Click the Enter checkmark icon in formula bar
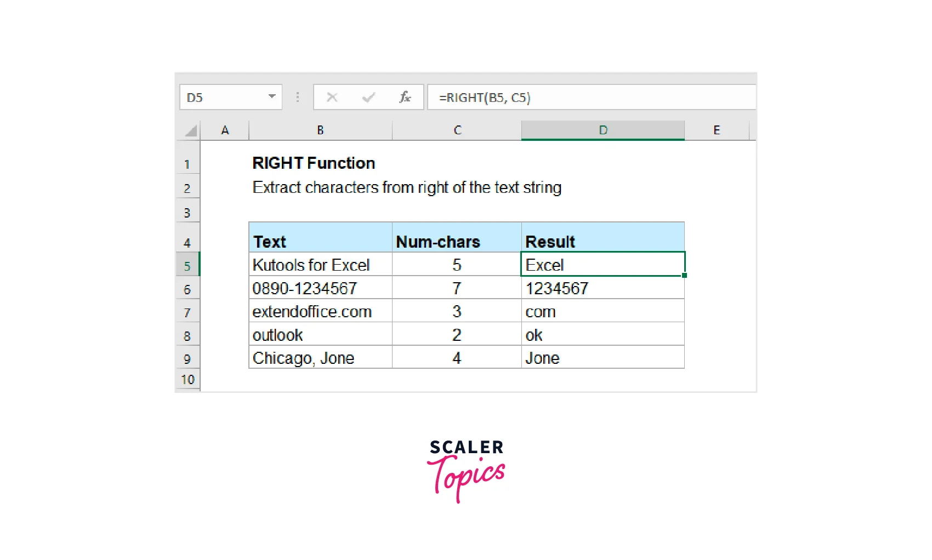 point(368,98)
